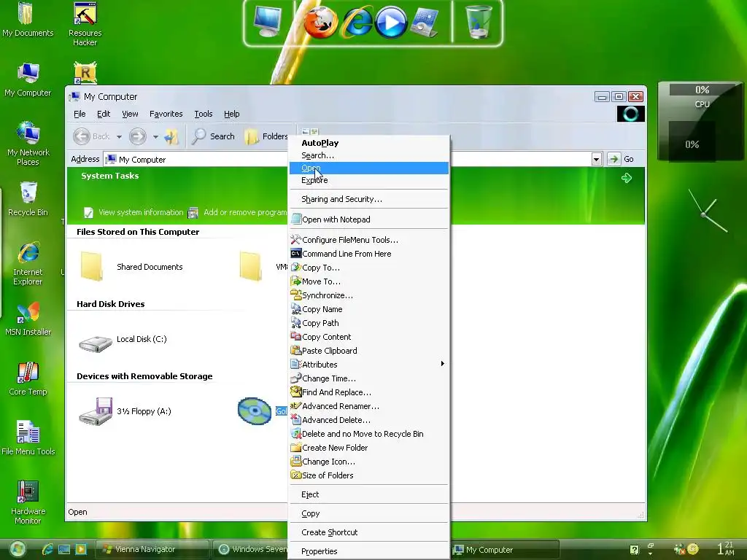Image resolution: width=747 pixels, height=560 pixels.
Task: Click the Start orb button
Action: tap(18, 549)
